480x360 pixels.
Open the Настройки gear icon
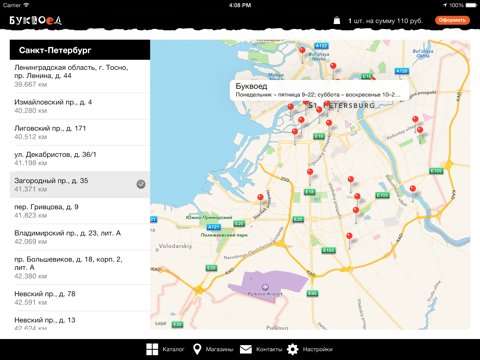293,349
